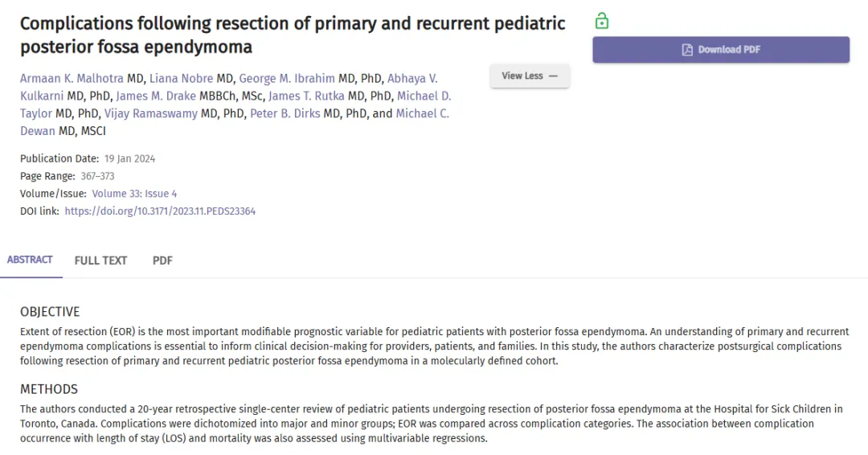Open the PDF tab
The image size is (868, 455).
coord(162,260)
